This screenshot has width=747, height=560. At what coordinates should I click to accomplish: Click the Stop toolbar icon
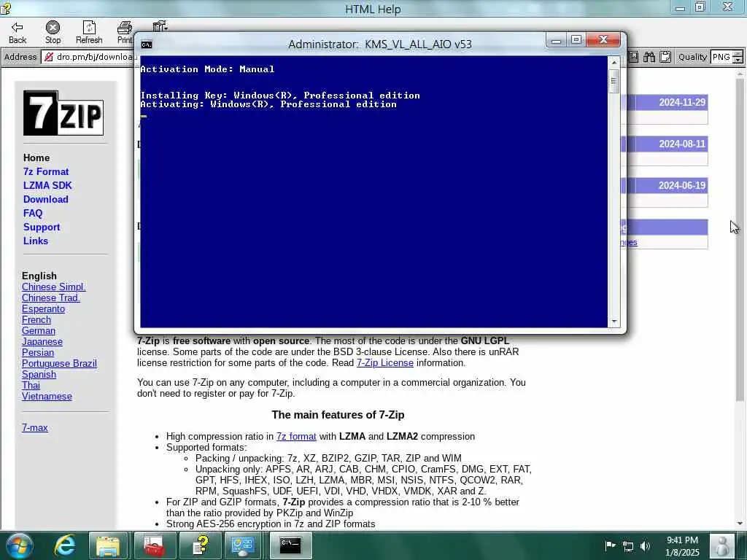(53, 33)
